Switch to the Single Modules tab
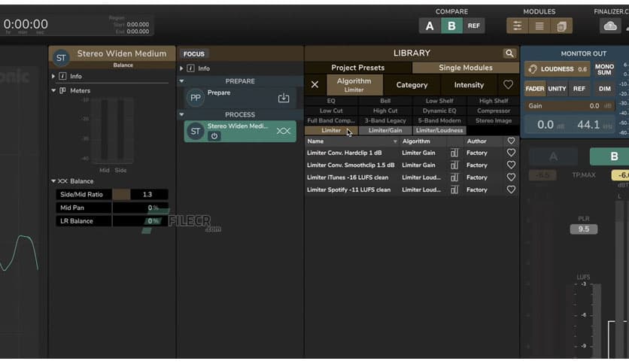Viewport: 629px width, 364px height. [x=465, y=68]
